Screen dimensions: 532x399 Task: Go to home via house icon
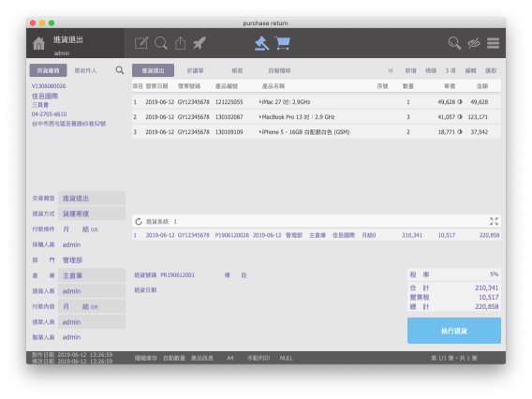coord(38,43)
